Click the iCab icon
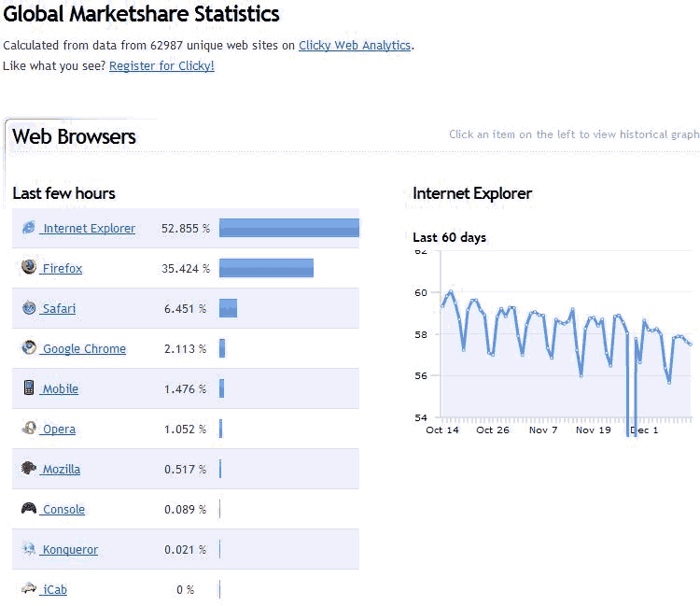 coord(29,587)
